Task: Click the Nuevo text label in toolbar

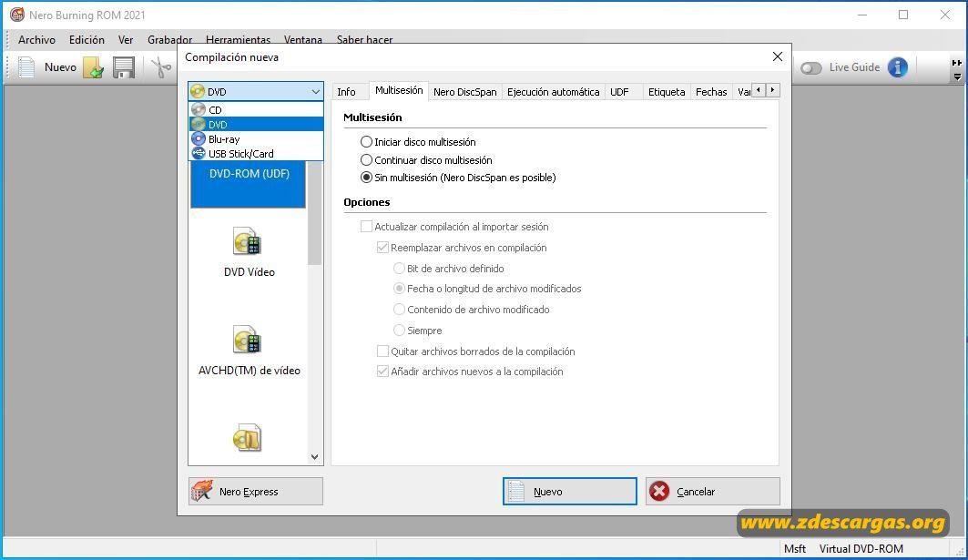Action: 60,67
